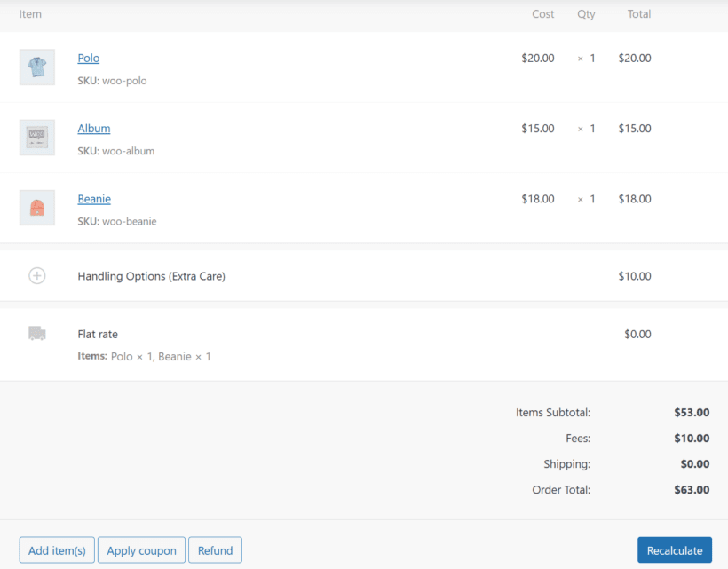The height and width of the screenshot is (569, 728).
Task: Click the Total column header
Action: pos(638,14)
